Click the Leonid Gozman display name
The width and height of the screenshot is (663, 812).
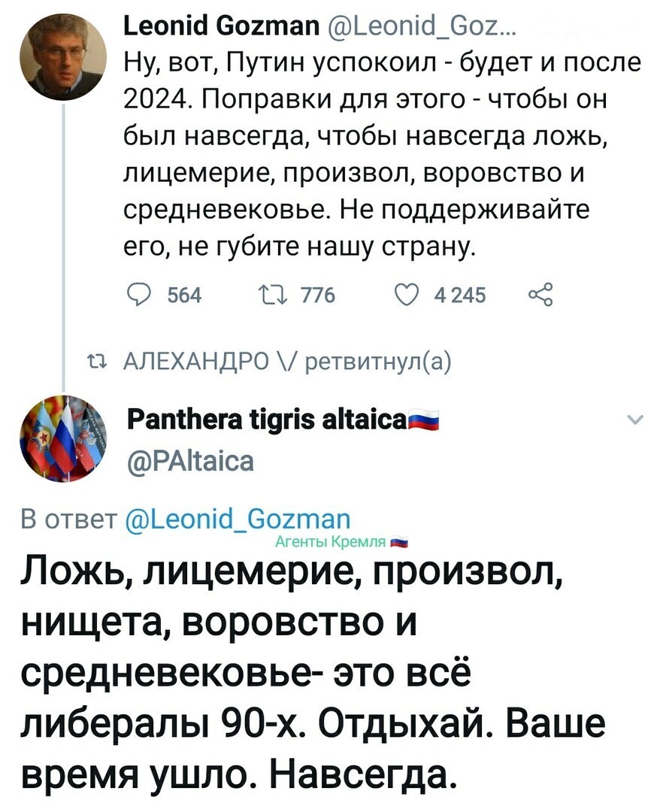[223, 26]
